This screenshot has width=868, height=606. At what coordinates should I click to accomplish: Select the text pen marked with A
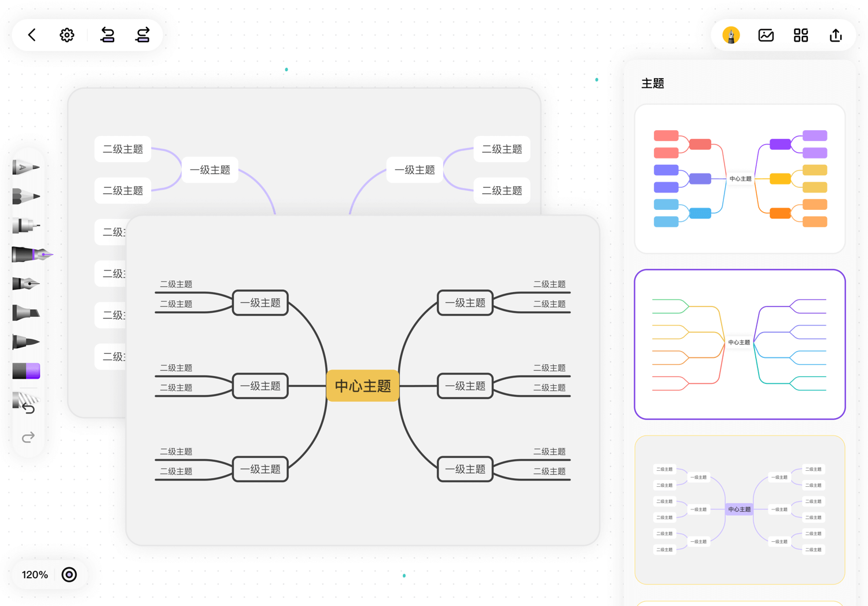(x=26, y=167)
